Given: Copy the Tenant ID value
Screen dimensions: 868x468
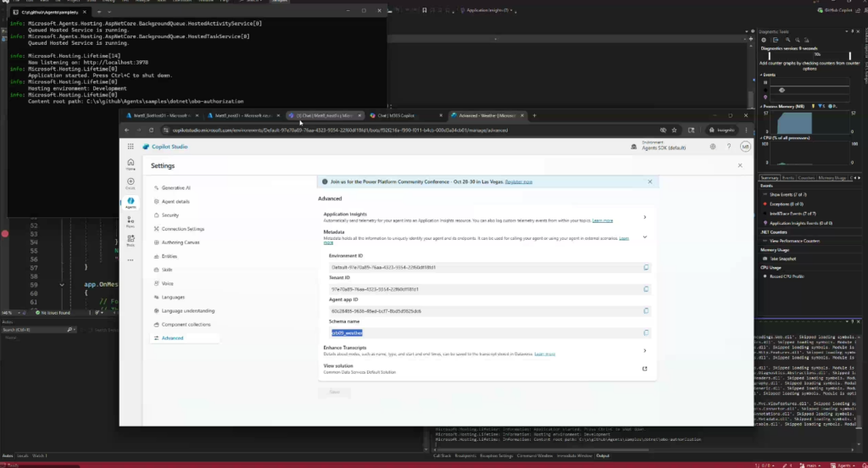Looking at the screenshot, I should pyautogui.click(x=646, y=289).
